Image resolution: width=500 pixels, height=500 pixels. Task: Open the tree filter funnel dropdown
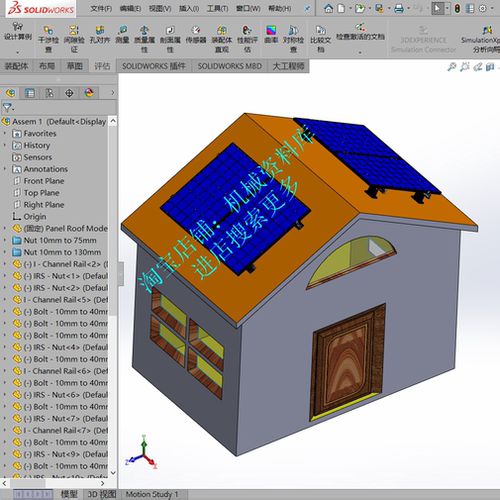pos(8,108)
